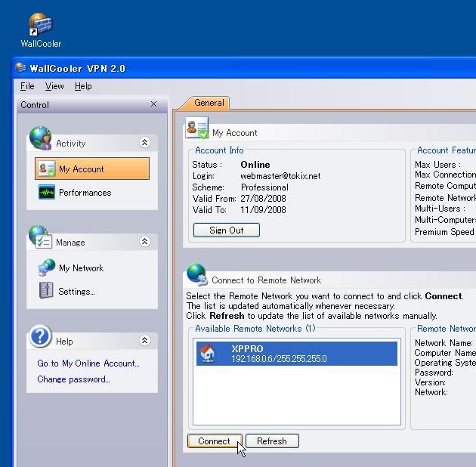Close the Control panel
The height and width of the screenshot is (467, 476).
coord(153,104)
